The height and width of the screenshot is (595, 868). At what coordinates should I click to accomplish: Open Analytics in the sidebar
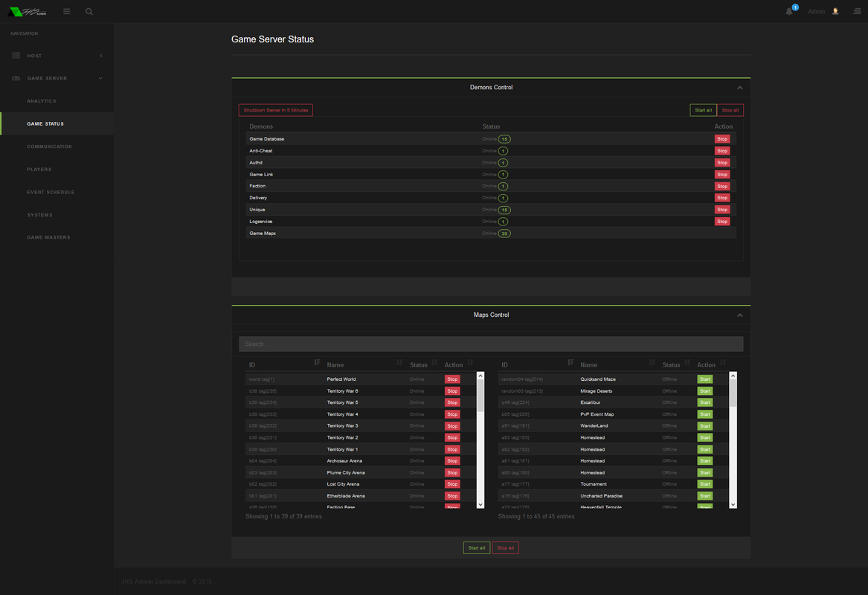(42, 101)
